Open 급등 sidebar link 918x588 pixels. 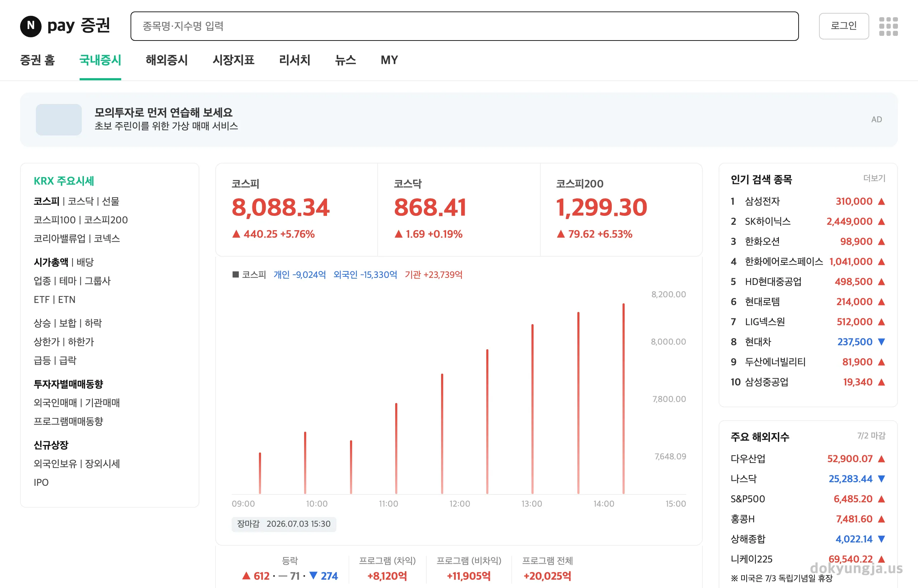42,360
